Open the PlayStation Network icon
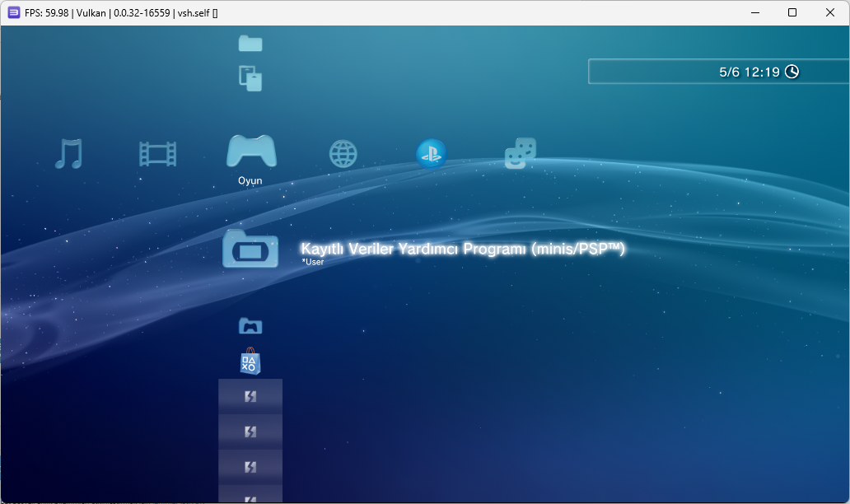Image resolution: width=850 pixels, height=504 pixels. pos(432,154)
